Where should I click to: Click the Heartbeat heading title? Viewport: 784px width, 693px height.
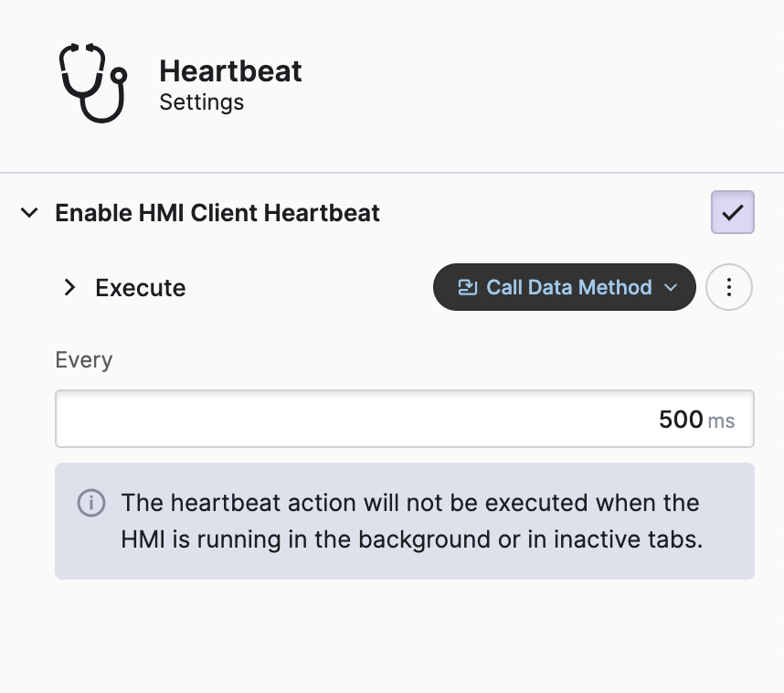pyautogui.click(x=230, y=71)
